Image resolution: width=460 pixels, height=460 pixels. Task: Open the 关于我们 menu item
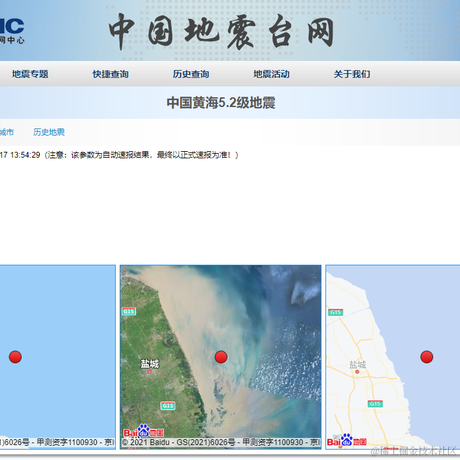point(352,74)
